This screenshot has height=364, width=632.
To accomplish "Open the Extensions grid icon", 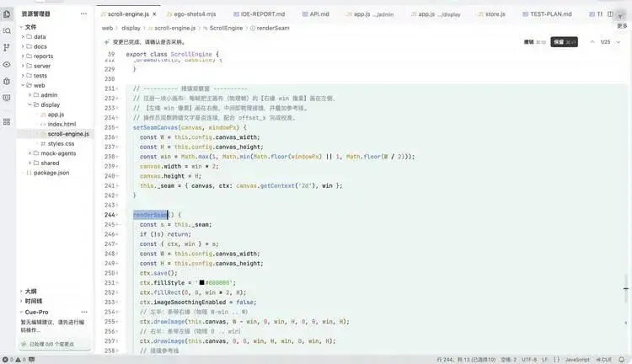I will [x=7, y=121].
